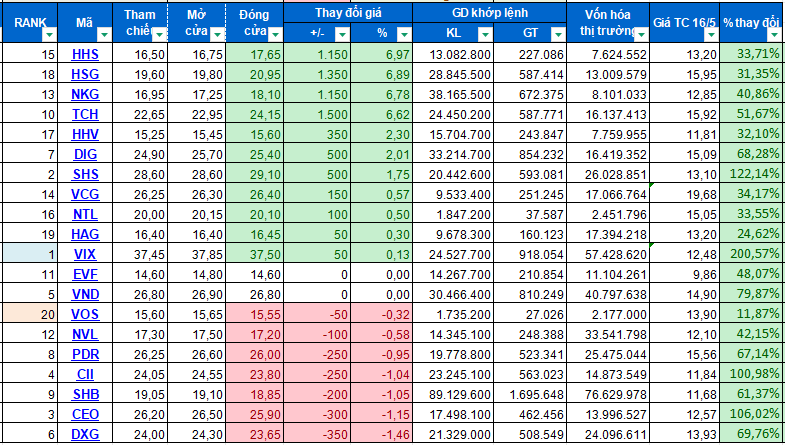
Task: Open the VND stock link
Action: click(x=85, y=294)
